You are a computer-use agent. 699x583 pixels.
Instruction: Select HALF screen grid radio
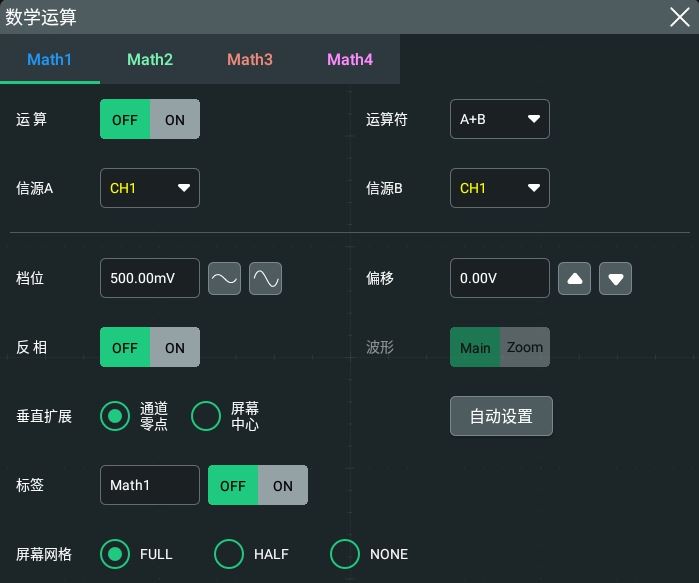tap(229, 554)
